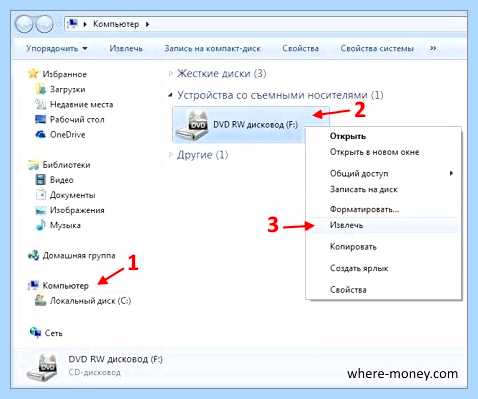Screen dimensions: 478x399
Task: Click the computer icon in address bar
Action: pyautogui.click(x=72, y=24)
